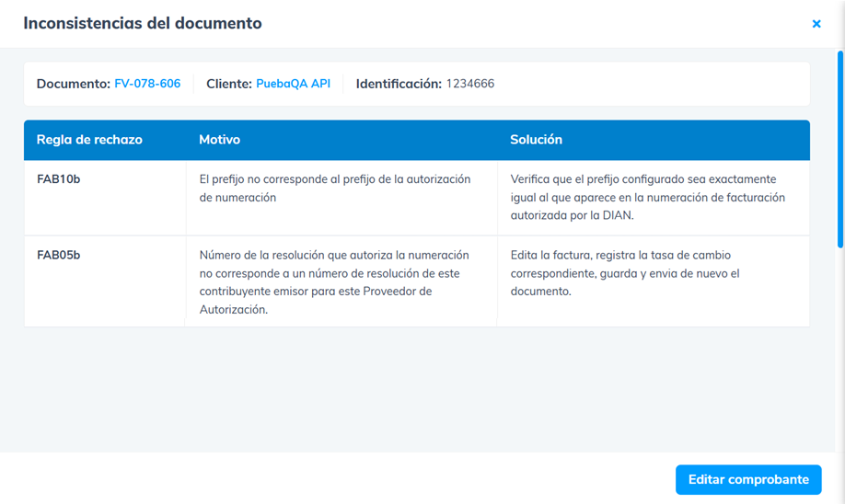Click the Solución column header

pyautogui.click(x=536, y=140)
